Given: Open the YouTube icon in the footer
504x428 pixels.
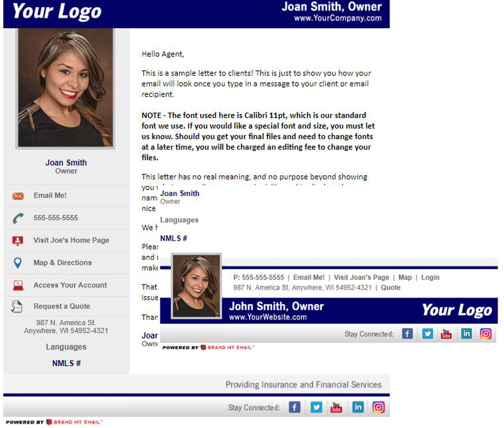Looking at the screenshot, I should 337,407.
